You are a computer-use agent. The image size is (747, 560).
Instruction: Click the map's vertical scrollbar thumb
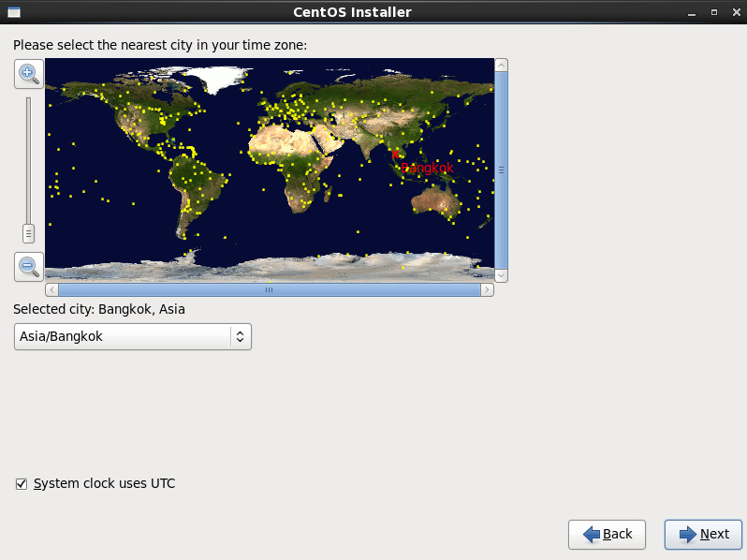click(x=501, y=170)
